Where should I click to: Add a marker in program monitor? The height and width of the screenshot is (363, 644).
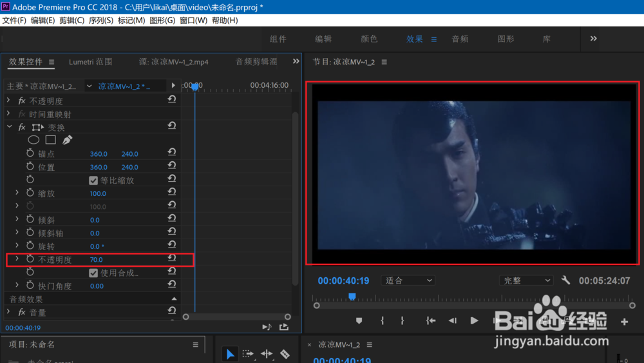pyautogui.click(x=359, y=320)
